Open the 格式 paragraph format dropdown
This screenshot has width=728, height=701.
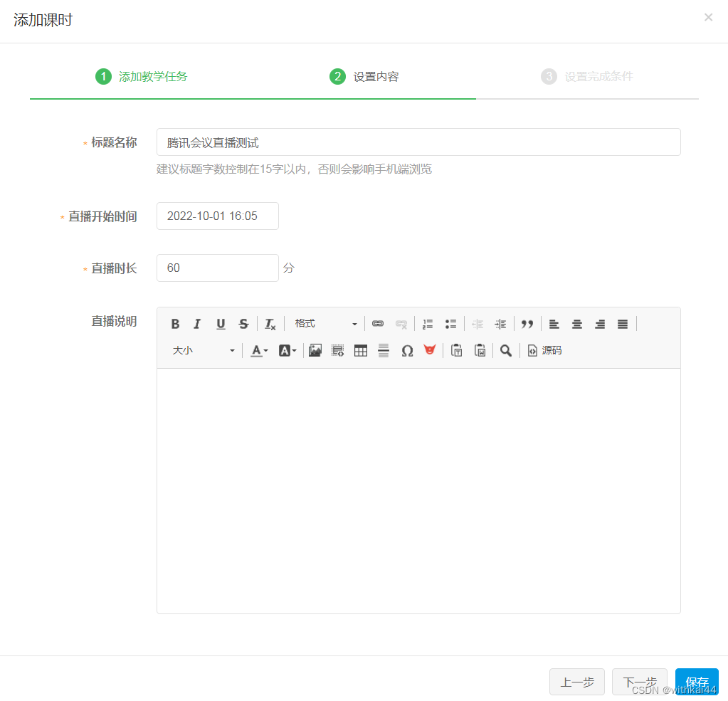(326, 324)
